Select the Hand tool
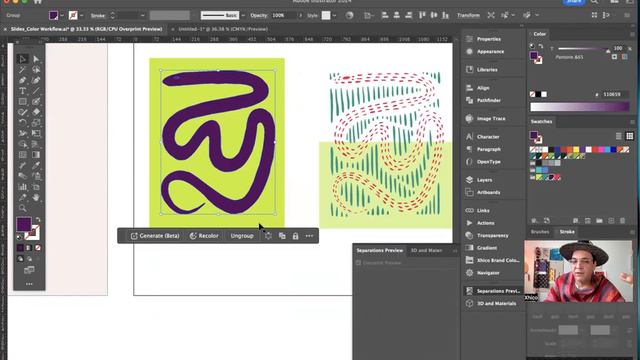640x360 pixels. coord(36,198)
